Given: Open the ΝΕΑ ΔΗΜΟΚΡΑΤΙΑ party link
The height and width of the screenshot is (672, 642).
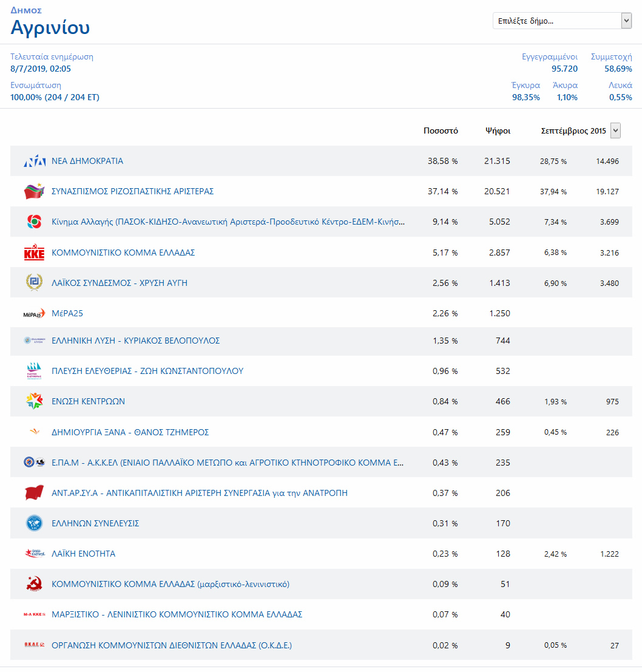Looking at the screenshot, I should click(x=87, y=161).
